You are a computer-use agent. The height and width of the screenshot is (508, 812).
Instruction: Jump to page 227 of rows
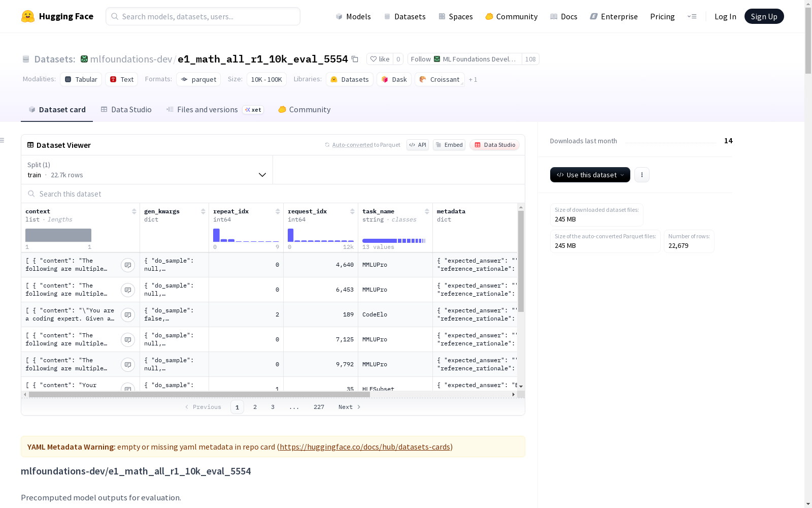(319, 407)
